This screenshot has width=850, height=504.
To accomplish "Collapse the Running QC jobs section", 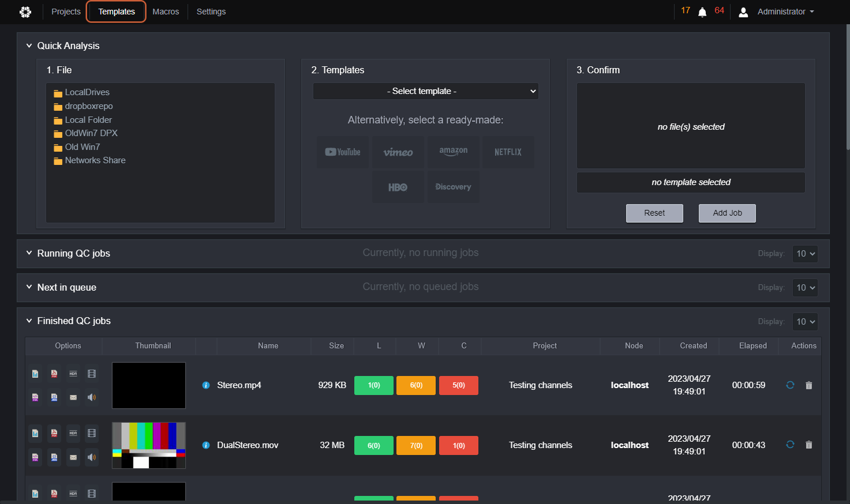I will (29, 253).
